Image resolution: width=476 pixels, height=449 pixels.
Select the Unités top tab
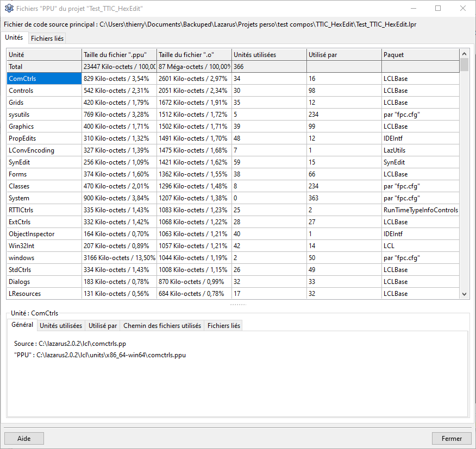tap(14, 38)
